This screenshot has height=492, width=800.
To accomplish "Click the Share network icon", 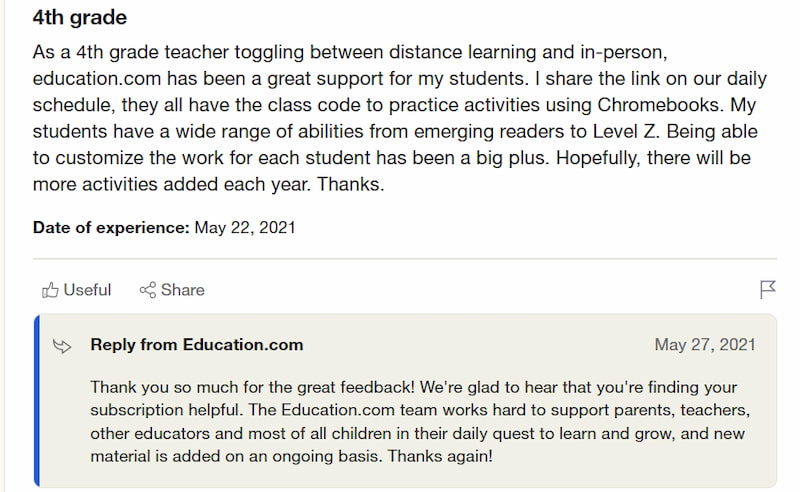I will coord(147,290).
